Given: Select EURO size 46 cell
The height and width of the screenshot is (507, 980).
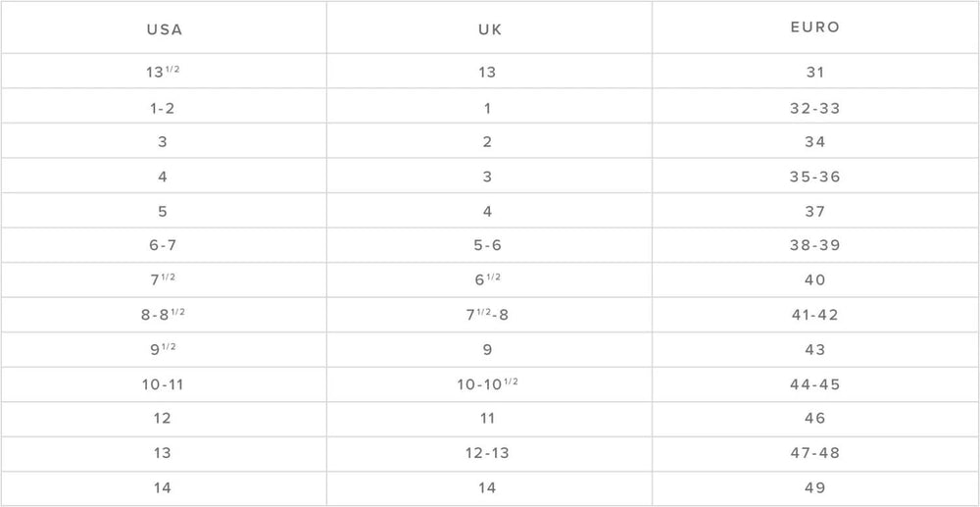Looking at the screenshot, I should point(814,419).
